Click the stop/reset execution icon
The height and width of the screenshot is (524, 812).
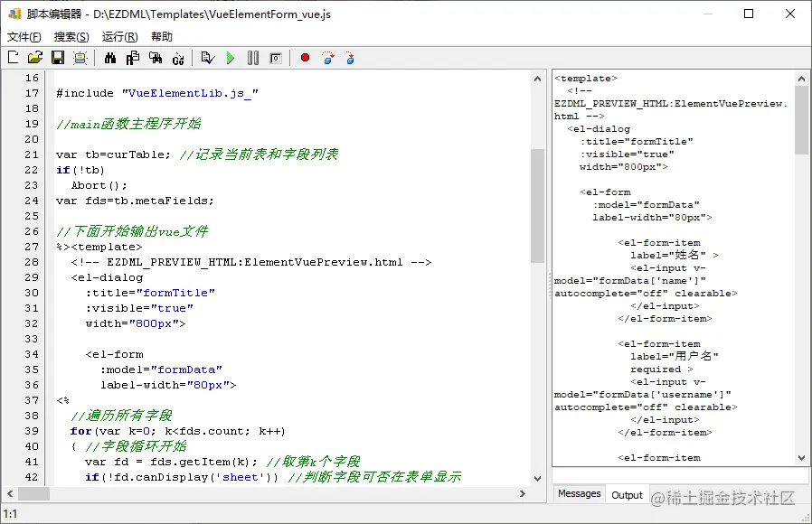tap(276, 58)
